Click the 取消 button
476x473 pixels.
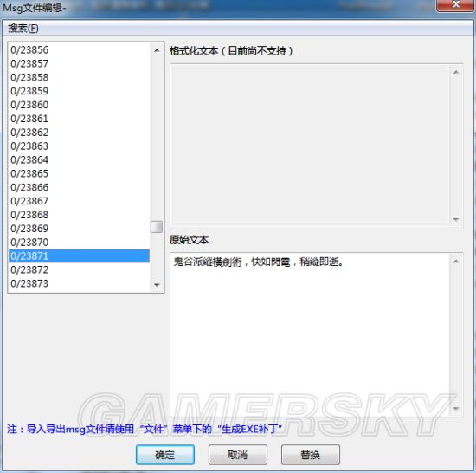point(238,455)
